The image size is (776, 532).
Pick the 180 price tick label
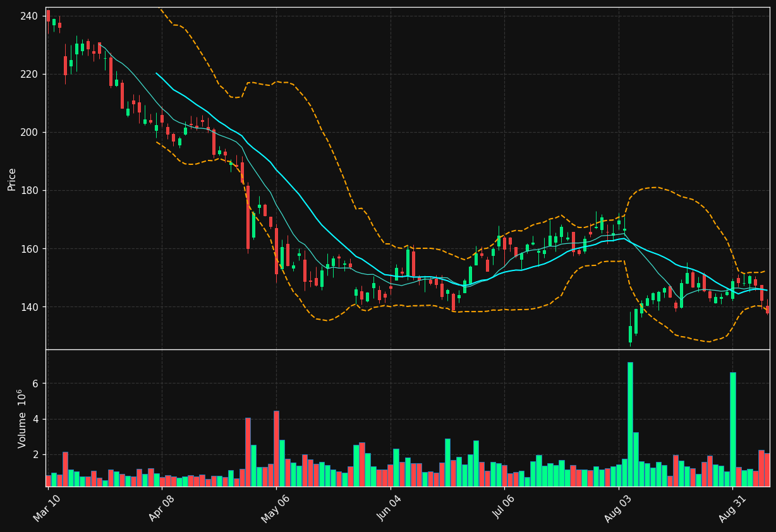tap(30, 190)
